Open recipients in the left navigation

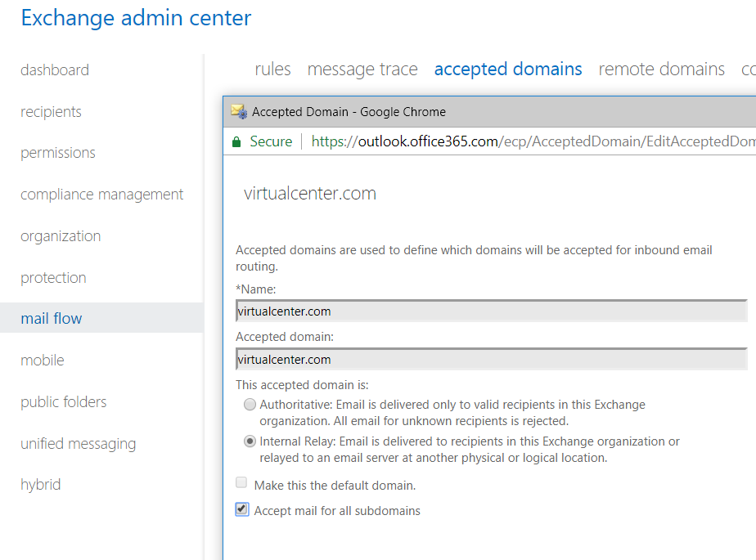[x=51, y=112]
